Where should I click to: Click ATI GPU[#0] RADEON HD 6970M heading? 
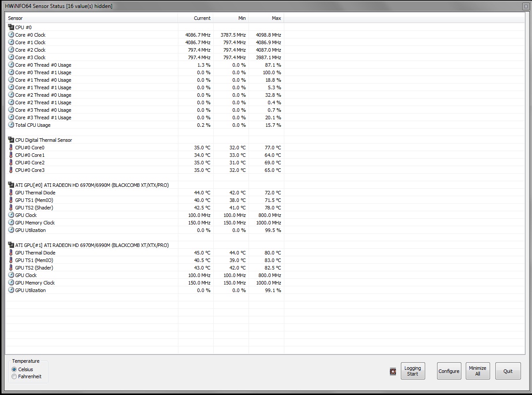(92, 185)
